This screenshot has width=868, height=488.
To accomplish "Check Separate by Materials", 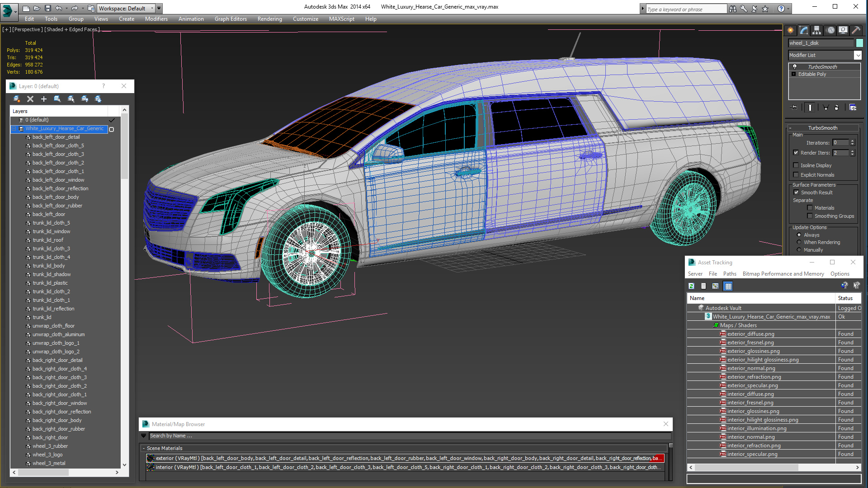I will pos(810,208).
